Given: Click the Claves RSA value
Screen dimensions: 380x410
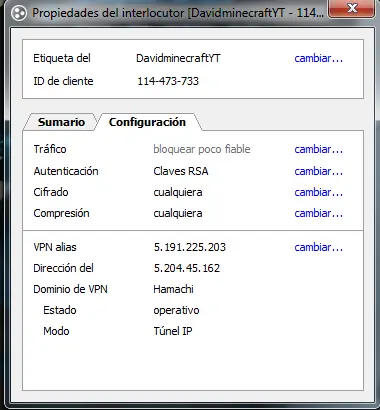Looking at the screenshot, I should pos(181,171).
